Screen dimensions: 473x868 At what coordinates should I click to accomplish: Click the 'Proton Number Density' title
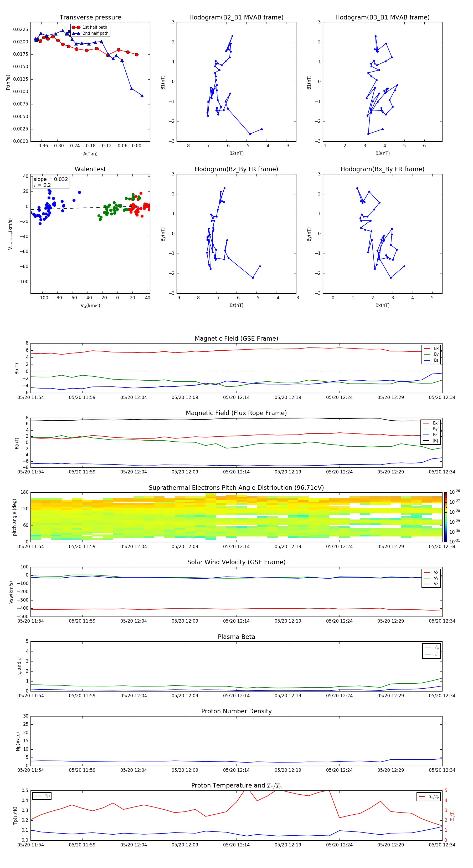[x=236, y=711]
